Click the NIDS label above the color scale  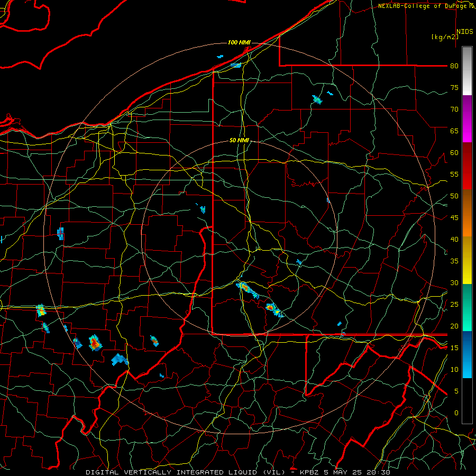pos(465,32)
